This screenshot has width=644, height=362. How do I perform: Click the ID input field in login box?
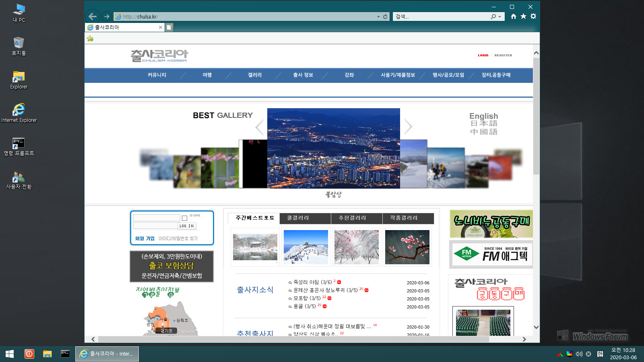157,218
